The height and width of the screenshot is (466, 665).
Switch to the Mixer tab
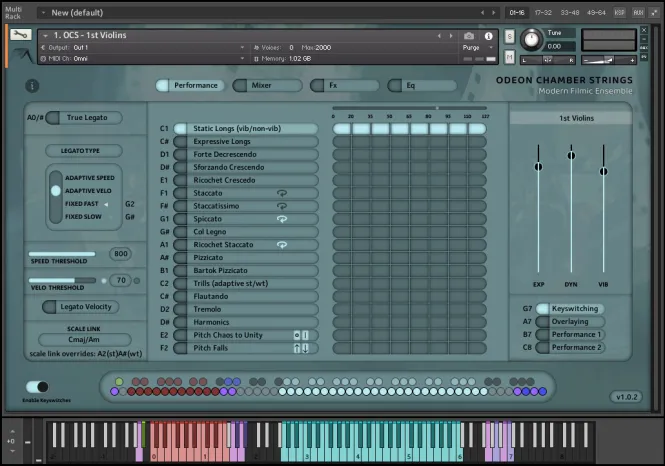(x=261, y=86)
